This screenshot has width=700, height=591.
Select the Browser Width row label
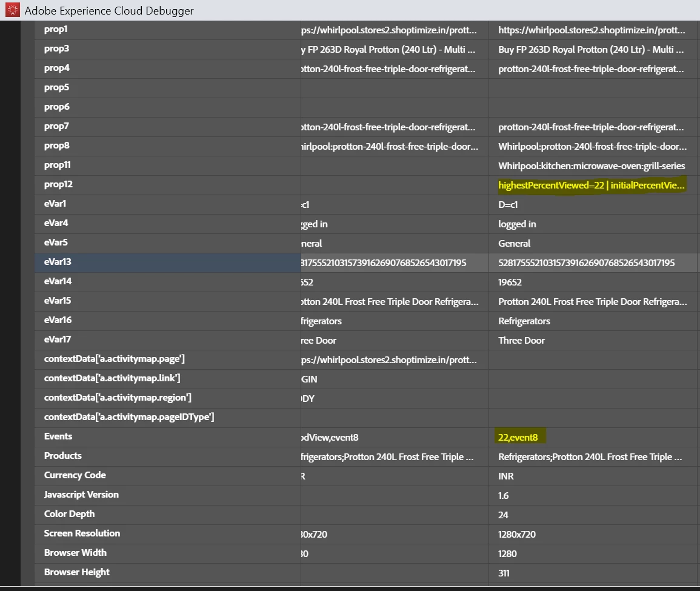75,553
